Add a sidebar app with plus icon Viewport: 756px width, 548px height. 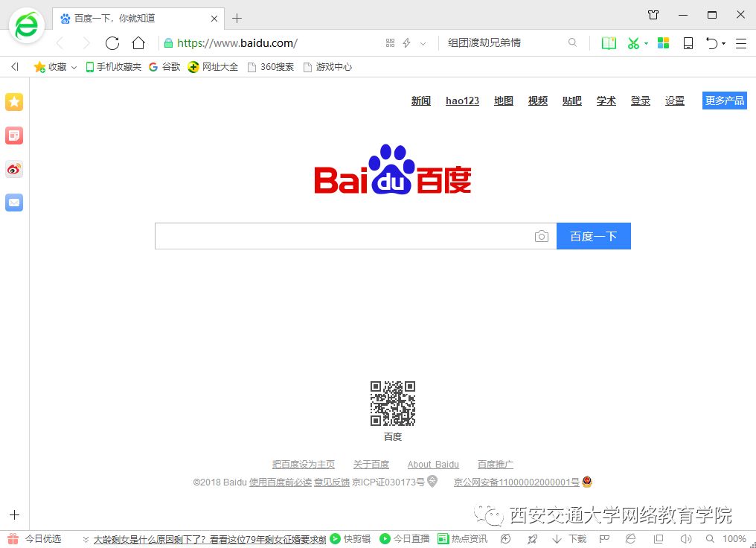point(14,514)
